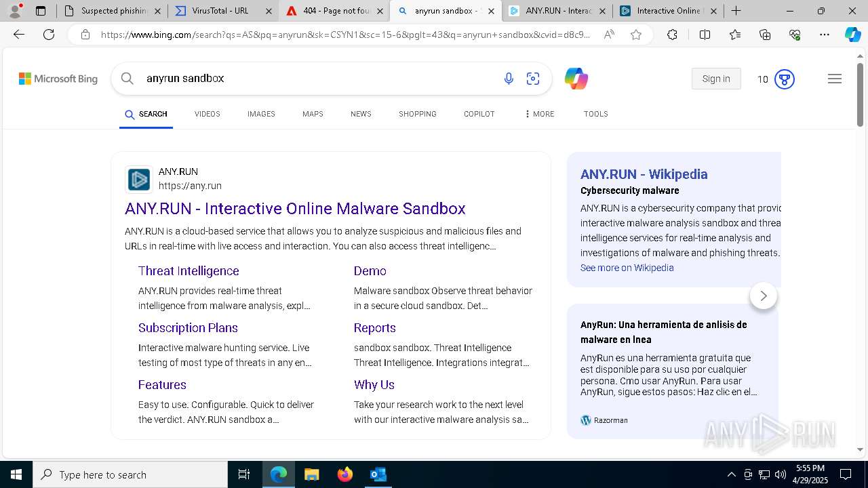The height and width of the screenshot is (488, 868).
Task: Select the MAPS search tab
Action: [x=313, y=114]
